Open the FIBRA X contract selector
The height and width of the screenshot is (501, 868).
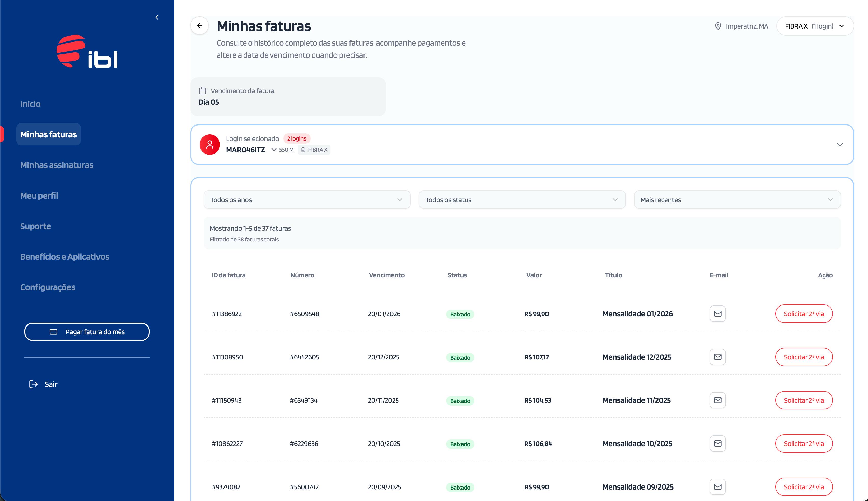point(814,26)
